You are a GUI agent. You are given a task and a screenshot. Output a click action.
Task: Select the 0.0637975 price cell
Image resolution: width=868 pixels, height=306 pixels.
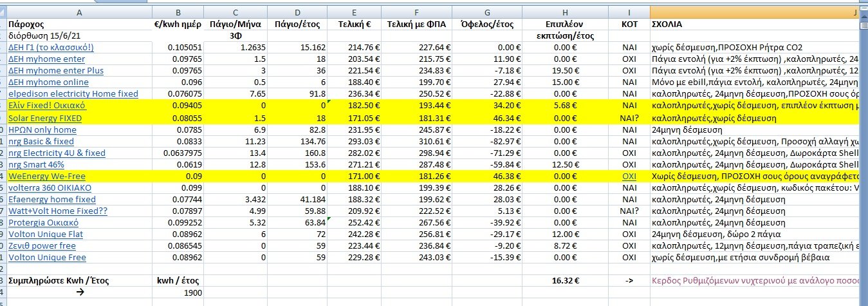(179, 153)
